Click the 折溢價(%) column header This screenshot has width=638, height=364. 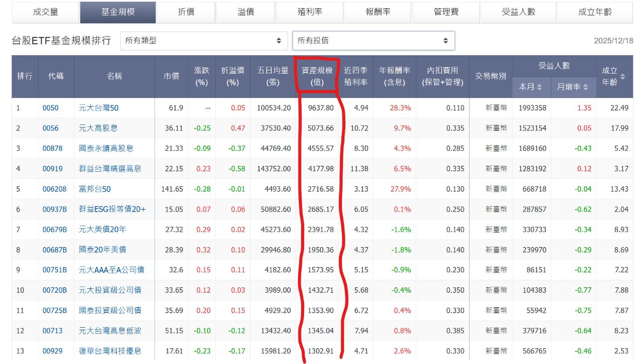[233, 76]
